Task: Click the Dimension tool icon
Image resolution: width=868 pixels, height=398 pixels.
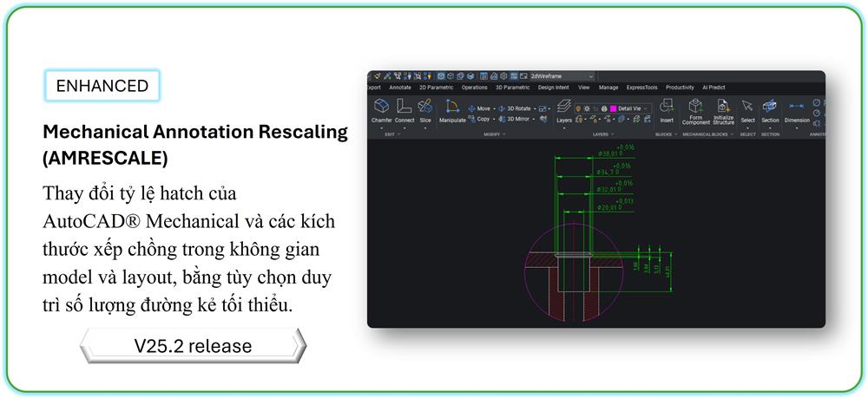Action: pyautogui.click(x=797, y=106)
